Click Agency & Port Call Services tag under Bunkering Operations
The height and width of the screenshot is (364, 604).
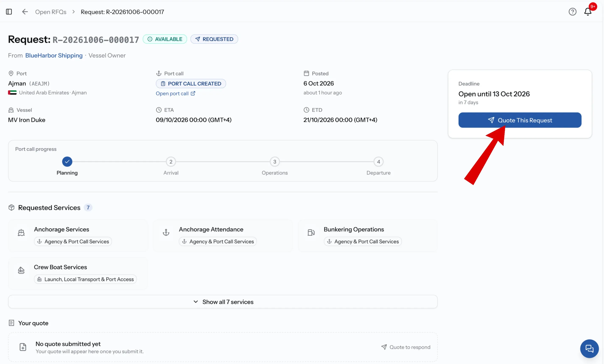coord(363,241)
